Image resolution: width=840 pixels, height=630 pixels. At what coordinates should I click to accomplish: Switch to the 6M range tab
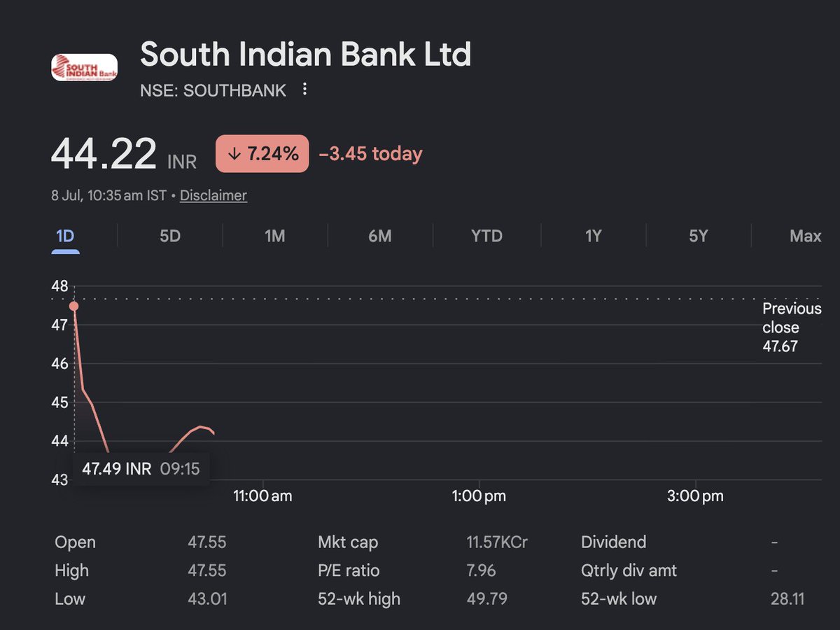pos(380,237)
